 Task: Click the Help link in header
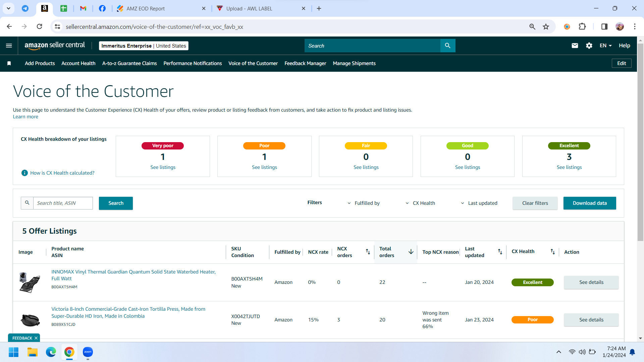[625, 46]
